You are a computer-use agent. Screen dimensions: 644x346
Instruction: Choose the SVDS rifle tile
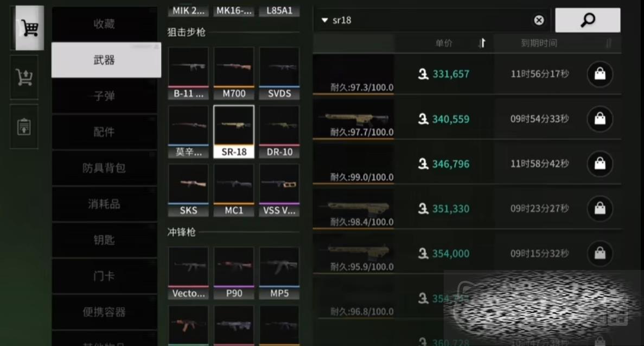pyautogui.click(x=279, y=73)
